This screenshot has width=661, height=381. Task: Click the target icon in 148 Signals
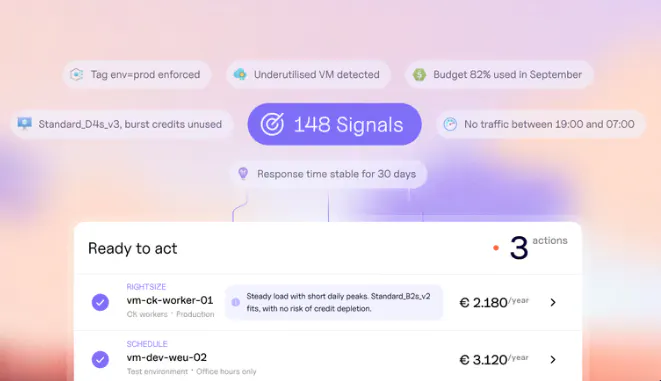(272, 124)
